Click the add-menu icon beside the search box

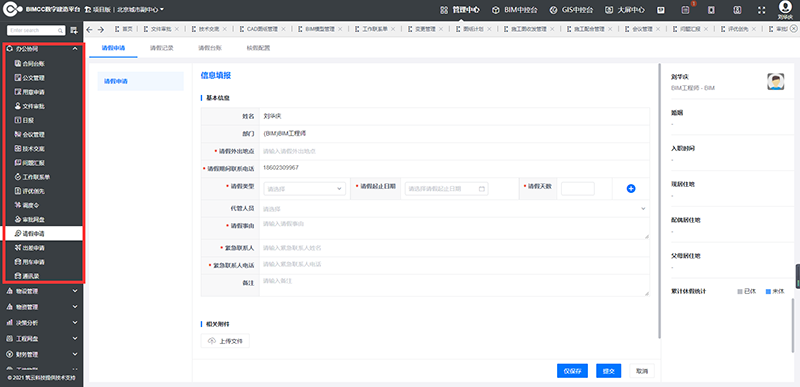pyautogui.click(x=74, y=31)
